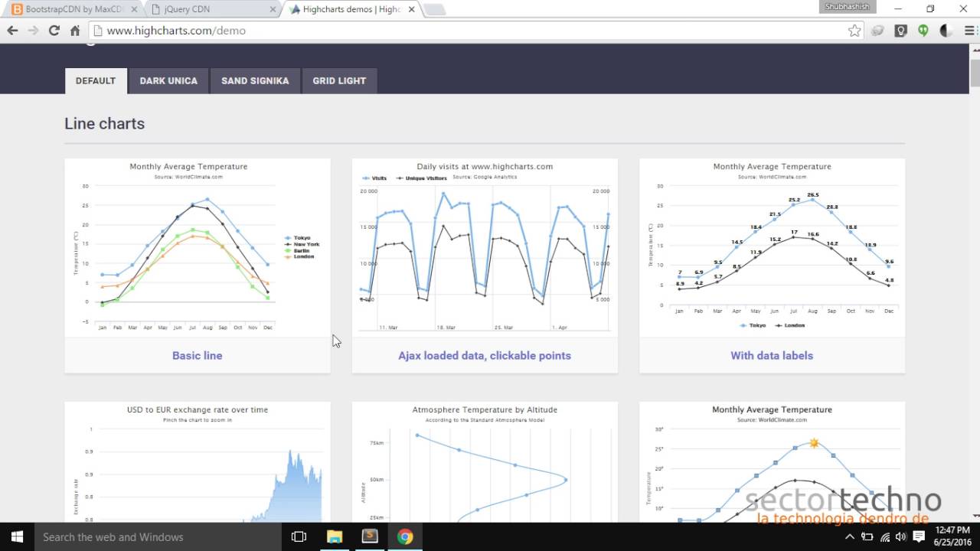The width and height of the screenshot is (980, 551).
Task: Click the page vertical scrollbar thumb
Action: [x=975, y=73]
